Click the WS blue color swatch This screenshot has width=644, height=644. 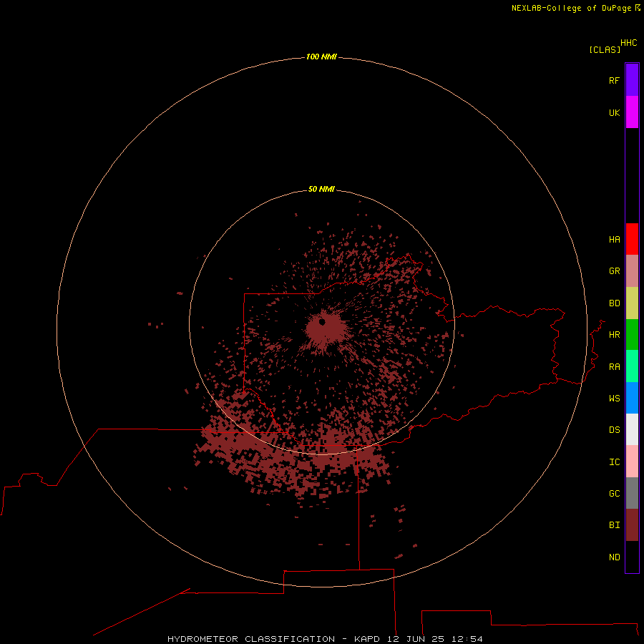pyautogui.click(x=632, y=398)
